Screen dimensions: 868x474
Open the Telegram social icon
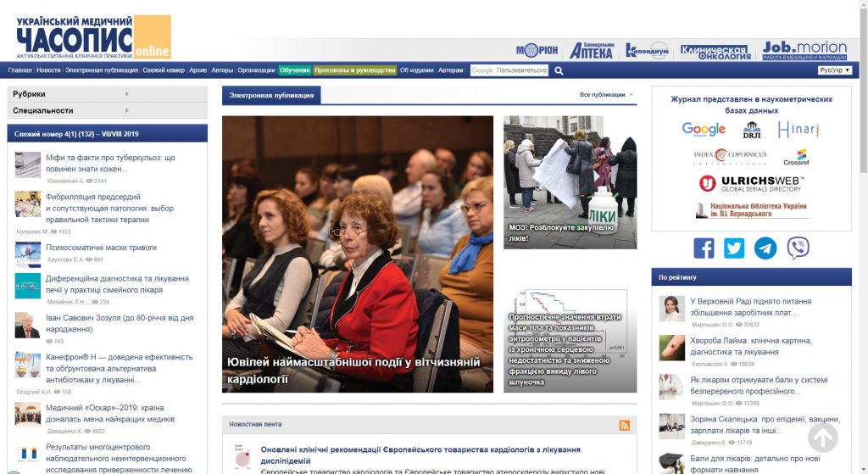coord(765,248)
